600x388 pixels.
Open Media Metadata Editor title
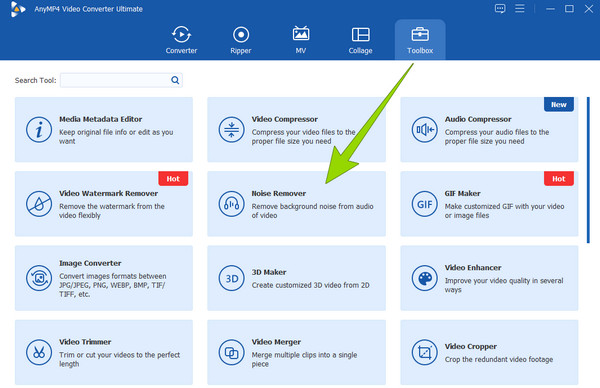[100, 119]
